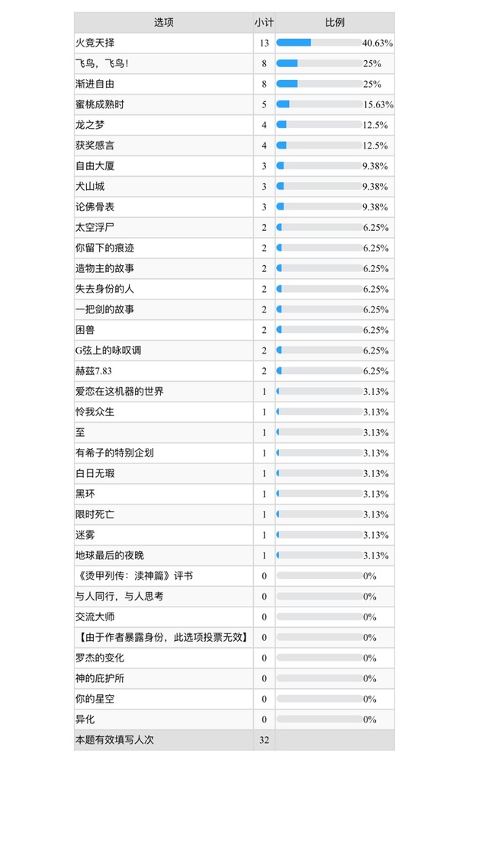Screen dimensions: 488x868
Task: Click the 本题有效填写人次 total row
Action: point(234,740)
